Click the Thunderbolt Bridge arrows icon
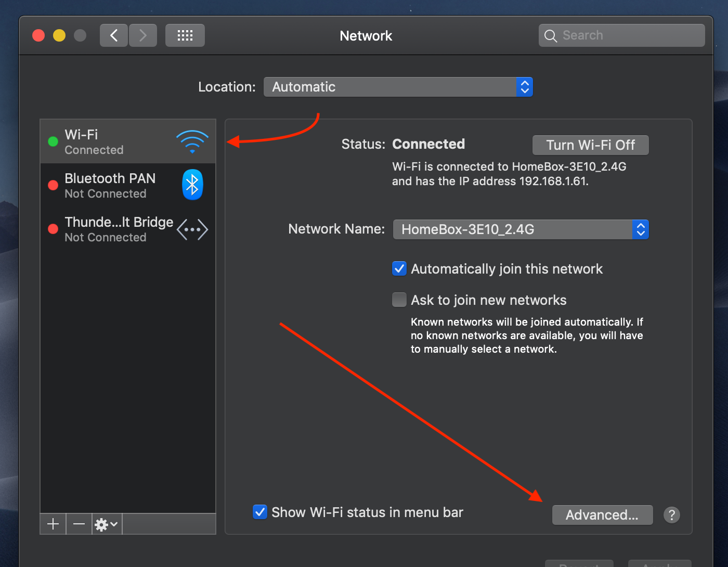728x567 pixels. click(192, 229)
